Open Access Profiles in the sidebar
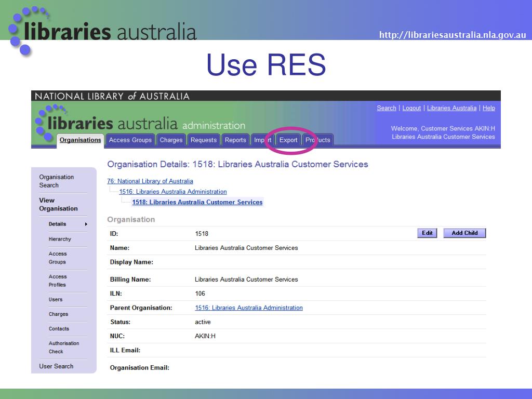Image resolution: width=532 pixels, height=399 pixels. pos(58,281)
